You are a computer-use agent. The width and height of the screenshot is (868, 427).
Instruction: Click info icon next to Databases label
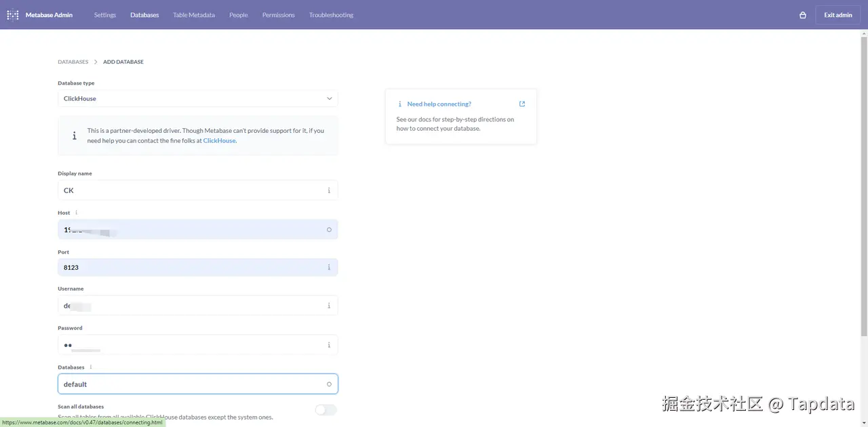(x=91, y=367)
